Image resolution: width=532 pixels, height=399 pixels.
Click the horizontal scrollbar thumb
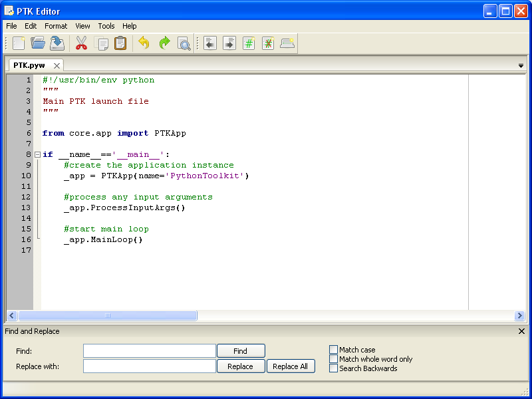pos(108,315)
